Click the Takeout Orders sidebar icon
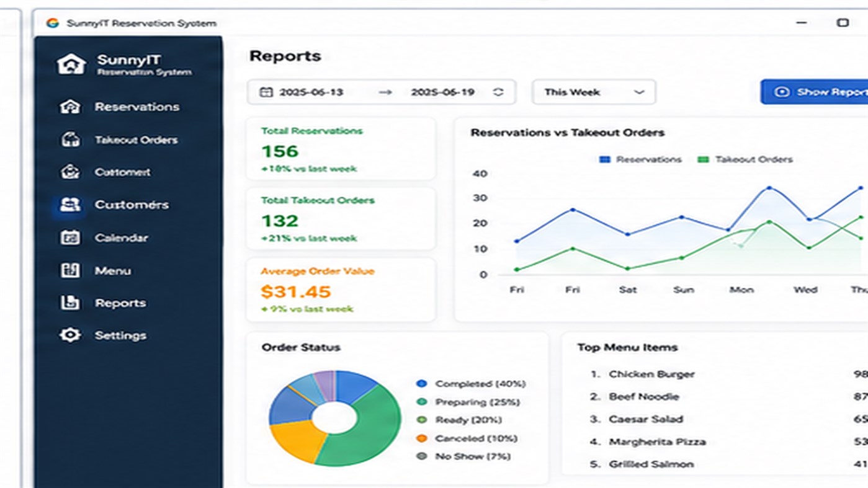The height and width of the screenshot is (488, 868). click(x=70, y=140)
